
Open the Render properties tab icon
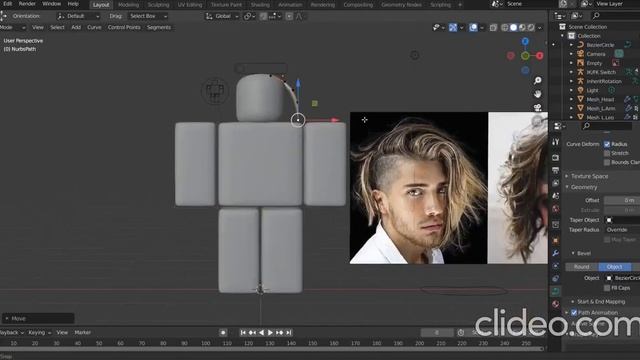556,157
